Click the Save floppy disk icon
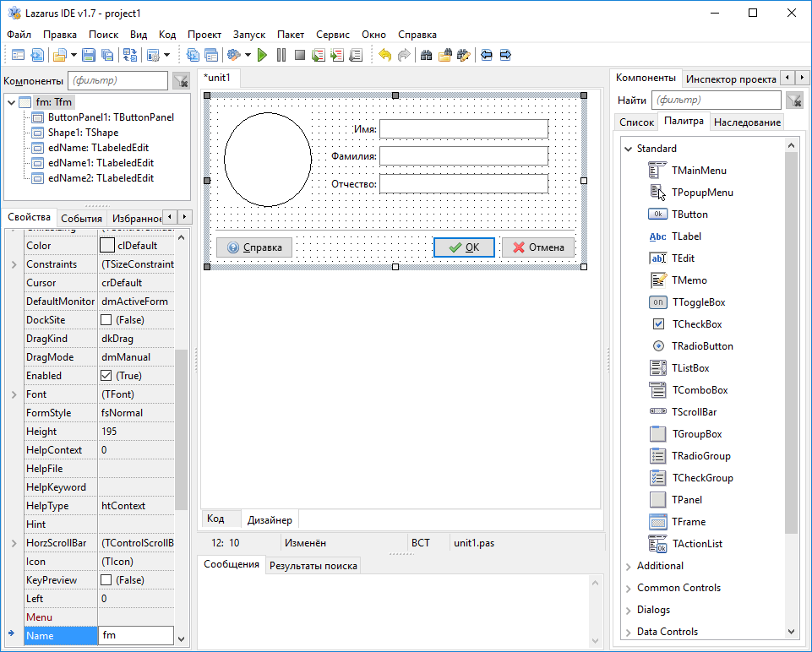The height and width of the screenshot is (652, 812). [88, 56]
